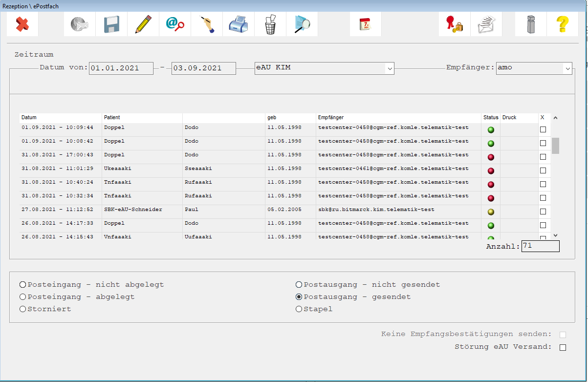Enable the 'Störung eAU Versand' checkbox
Image resolution: width=588 pixels, height=382 pixels.
pyautogui.click(x=563, y=347)
